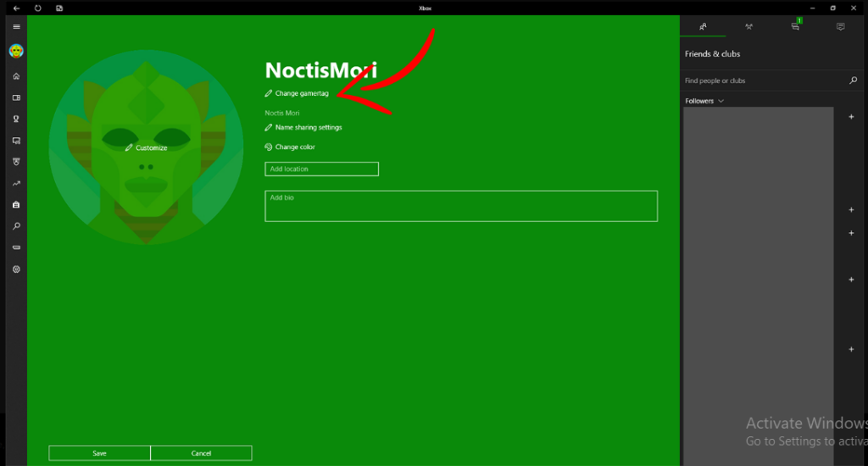
Task: Open the Clubs shield icon in the sidebar
Action: [x=16, y=162]
